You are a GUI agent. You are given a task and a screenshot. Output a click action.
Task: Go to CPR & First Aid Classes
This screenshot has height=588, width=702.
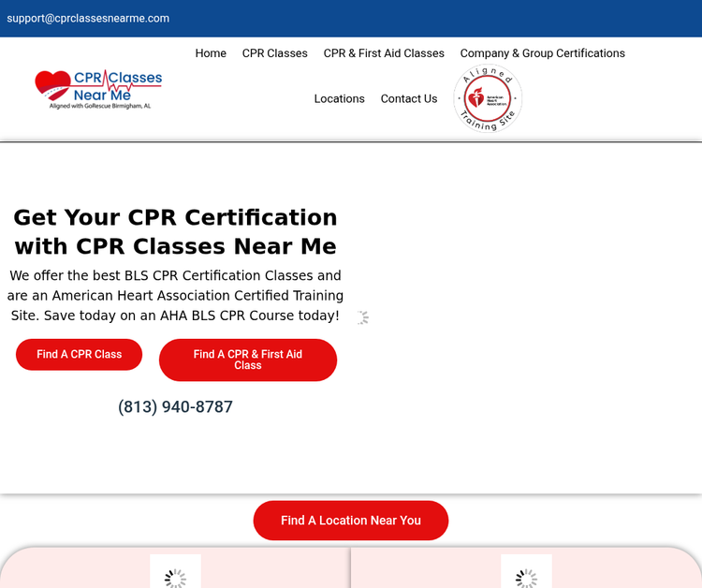click(x=384, y=53)
